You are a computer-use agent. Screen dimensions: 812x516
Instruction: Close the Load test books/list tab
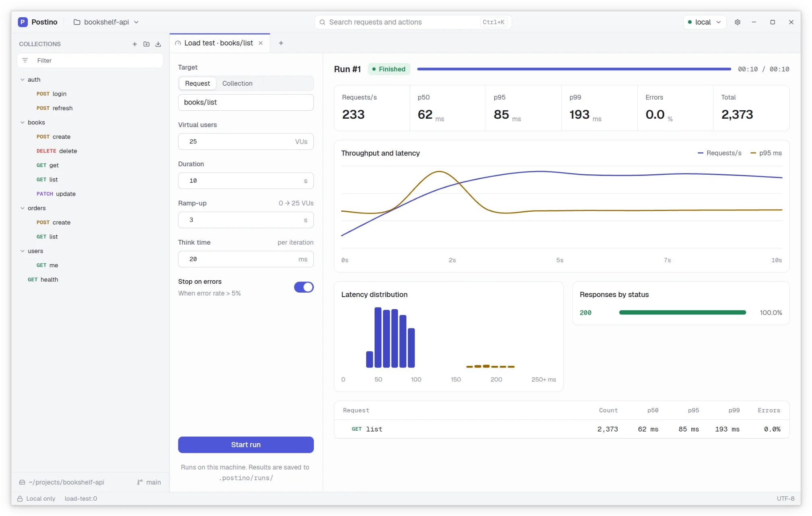click(261, 43)
